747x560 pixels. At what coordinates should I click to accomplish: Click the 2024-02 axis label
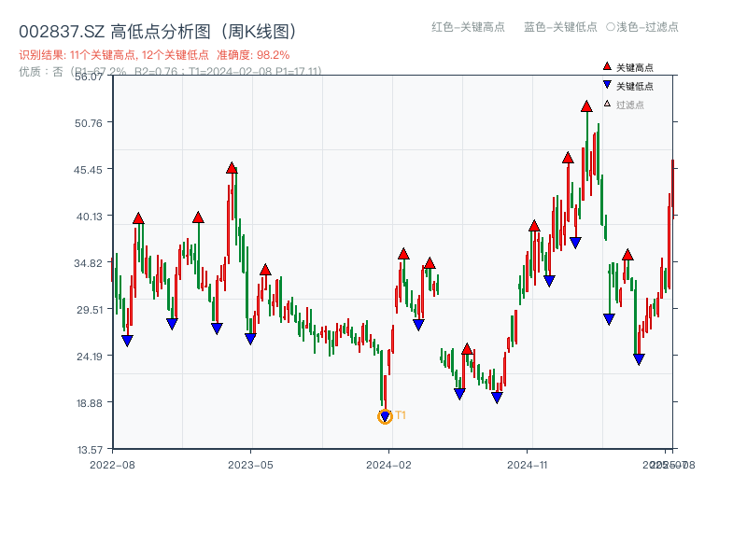click(x=388, y=464)
